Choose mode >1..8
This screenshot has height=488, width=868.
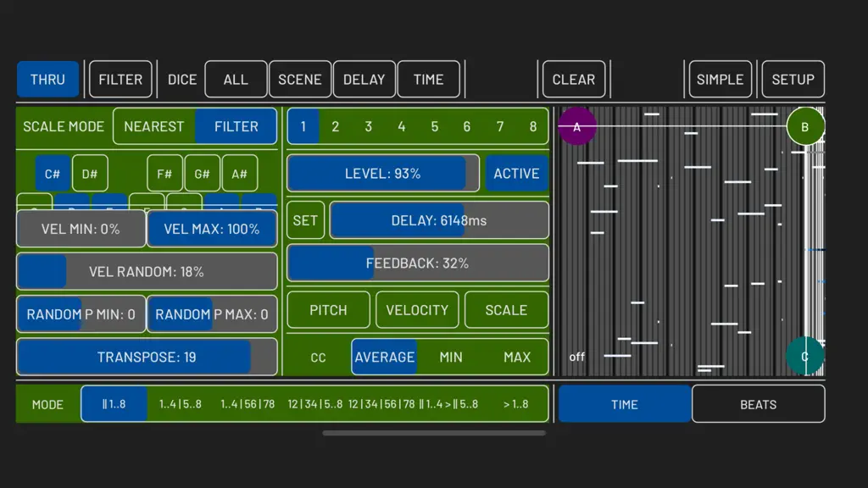click(515, 404)
